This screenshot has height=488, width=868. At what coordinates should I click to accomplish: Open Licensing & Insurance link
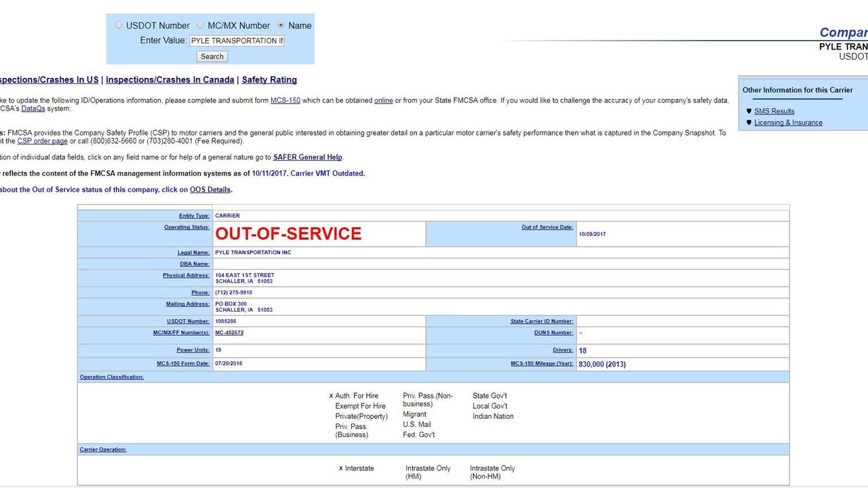(788, 123)
